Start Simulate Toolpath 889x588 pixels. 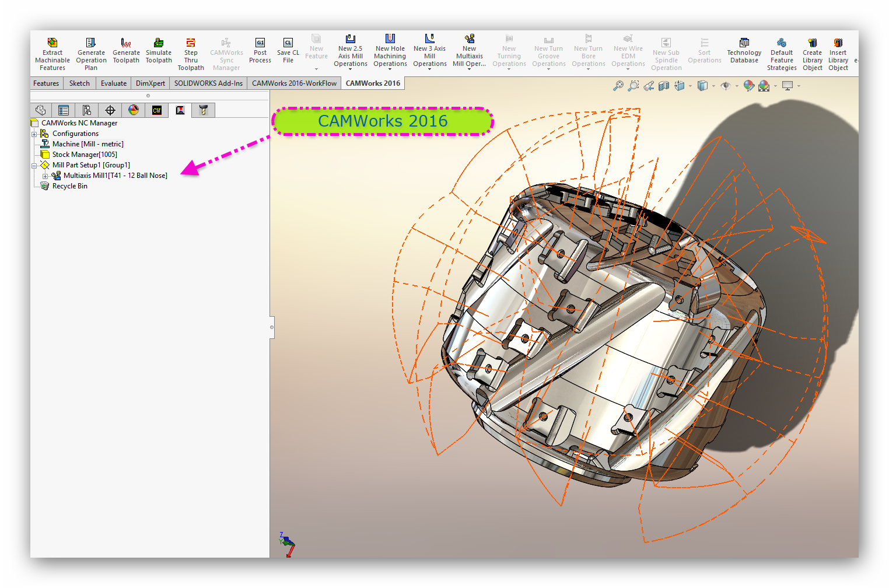(159, 43)
